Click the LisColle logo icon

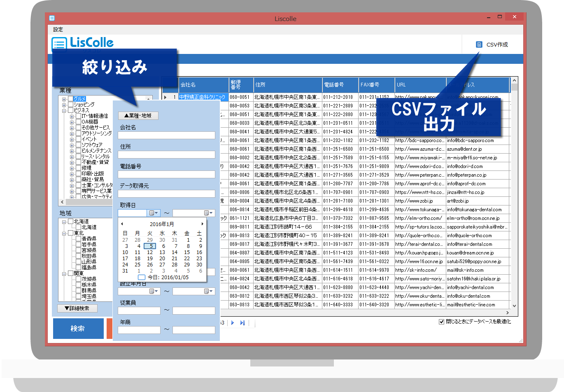[59, 44]
